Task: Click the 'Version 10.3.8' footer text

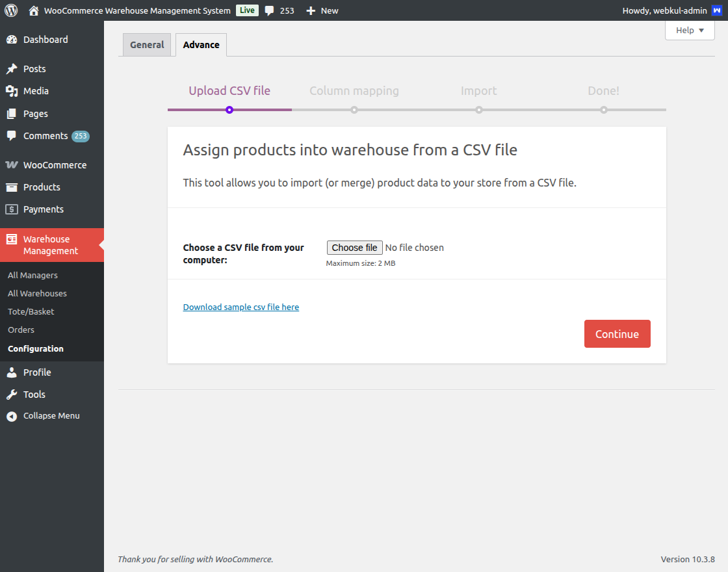Action: (x=688, y=559)
